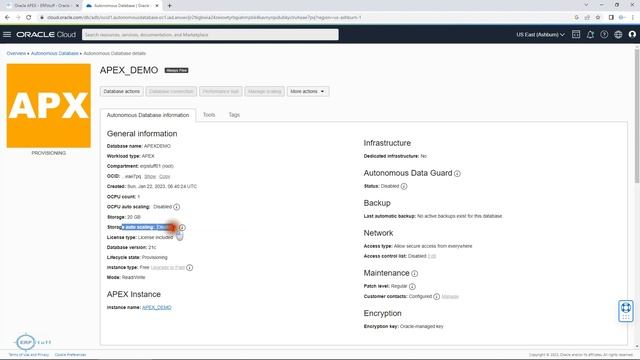Click the OCID Copy link
This screenshot has height=360, width=640.
[164, 176]
